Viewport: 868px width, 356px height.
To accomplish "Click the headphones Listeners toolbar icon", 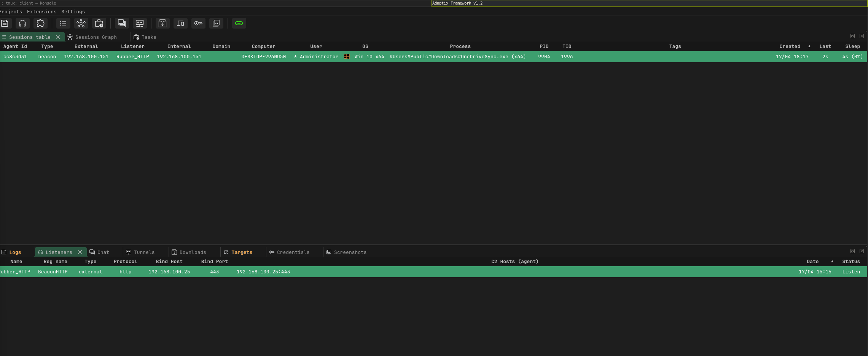I will tap(22, 23).
